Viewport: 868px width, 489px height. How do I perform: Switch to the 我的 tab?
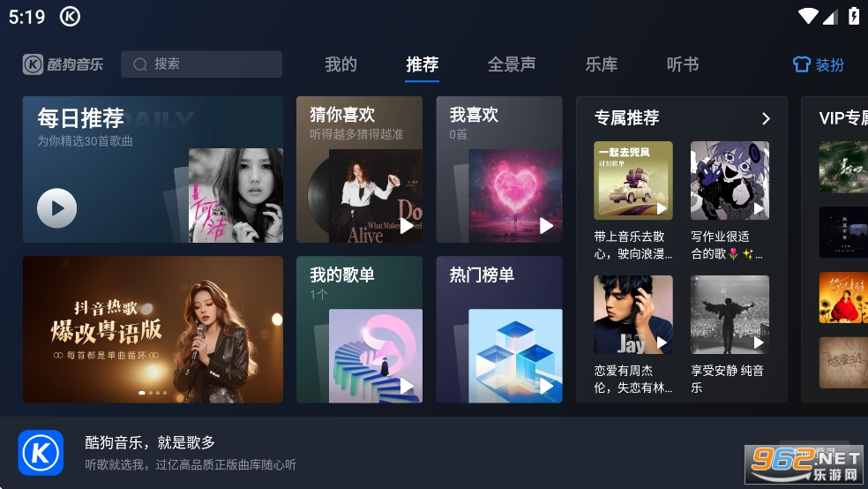coord(340,64)
